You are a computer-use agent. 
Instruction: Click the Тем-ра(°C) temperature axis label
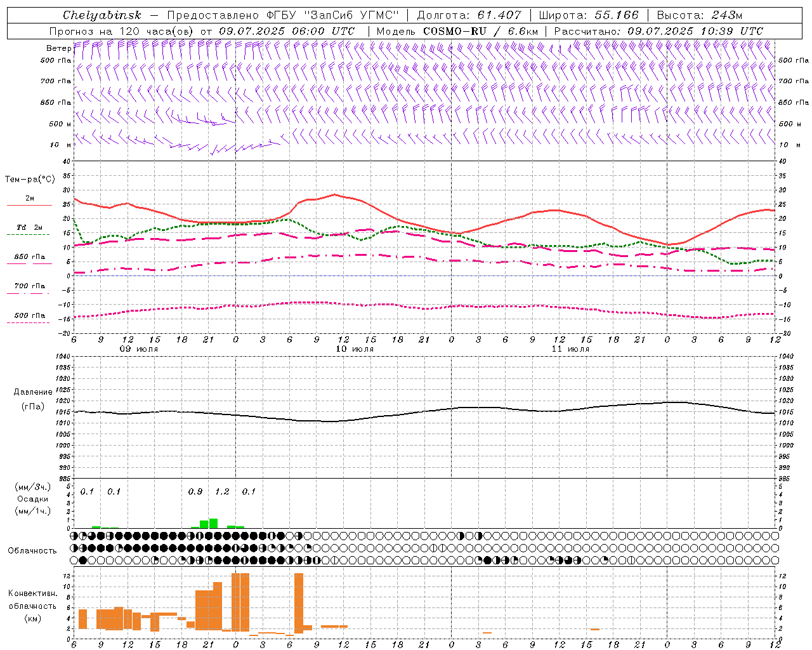[30, 180]
